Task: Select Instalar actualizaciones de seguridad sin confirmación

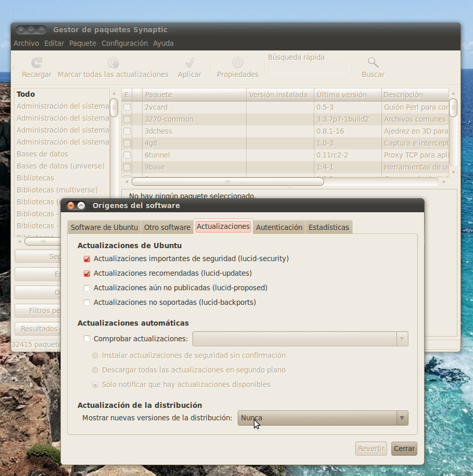Action: [x=95, y=355]
